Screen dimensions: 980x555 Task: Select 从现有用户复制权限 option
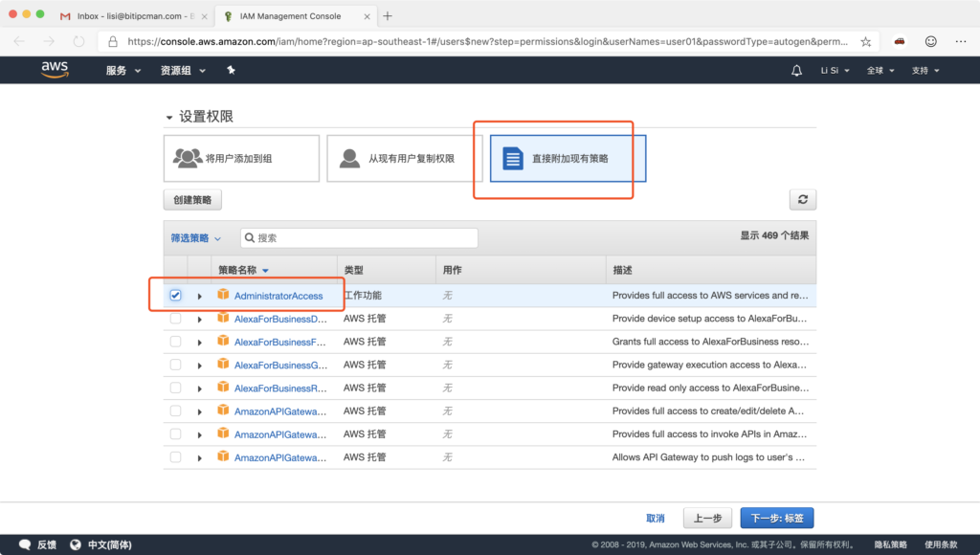(x=405, y=158)
